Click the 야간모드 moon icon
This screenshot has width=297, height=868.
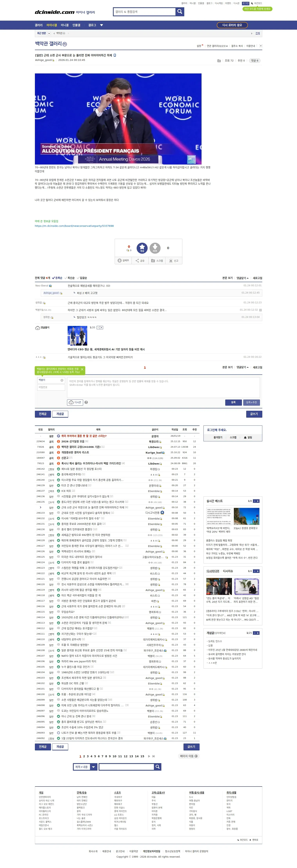[252, 3]
